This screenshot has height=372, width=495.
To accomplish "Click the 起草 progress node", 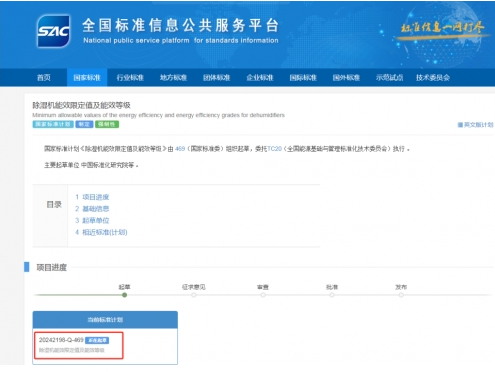I will pos(124,295).
